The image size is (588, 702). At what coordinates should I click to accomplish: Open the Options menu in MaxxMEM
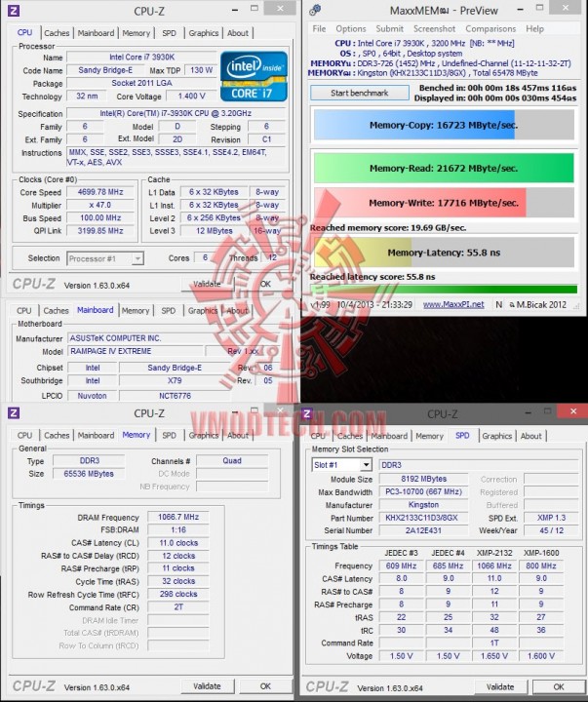[x=351, y=28]
